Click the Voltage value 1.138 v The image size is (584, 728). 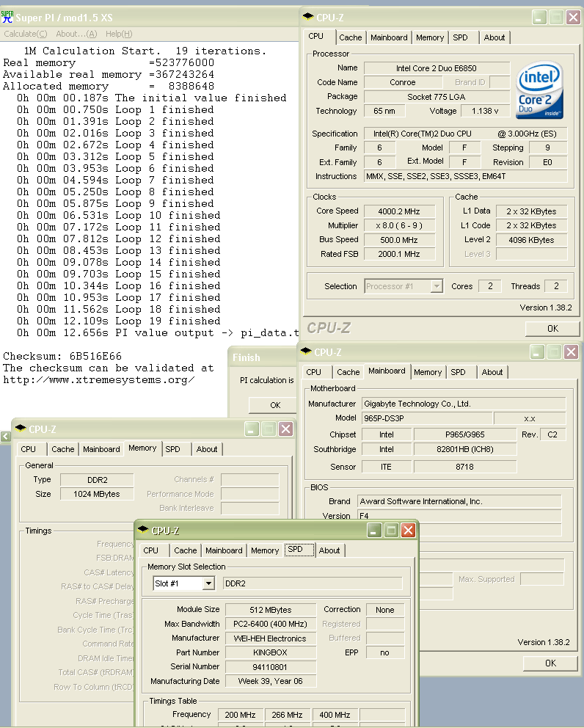pos(485,111)
